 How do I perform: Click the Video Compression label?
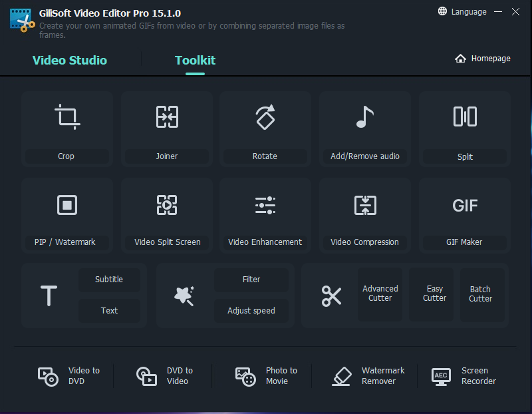364,242
